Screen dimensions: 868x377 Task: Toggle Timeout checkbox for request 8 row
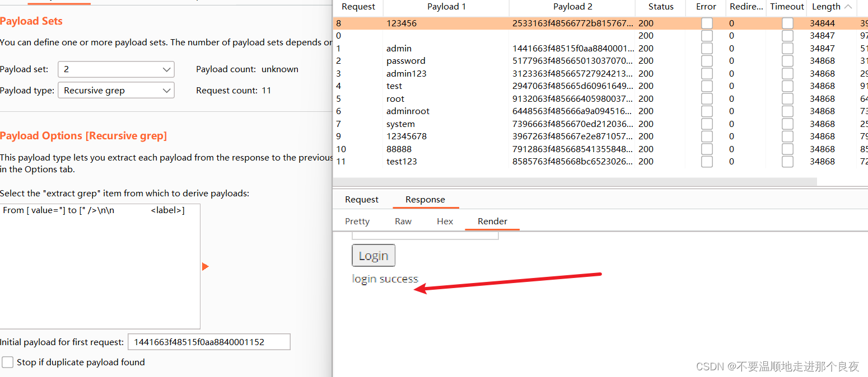[x=788, y=23]
